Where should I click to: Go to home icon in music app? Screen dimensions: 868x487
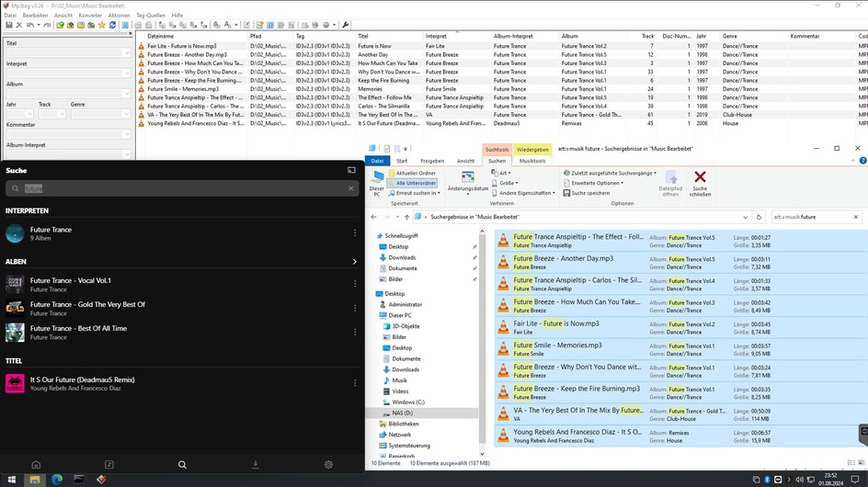click(36, 465)
